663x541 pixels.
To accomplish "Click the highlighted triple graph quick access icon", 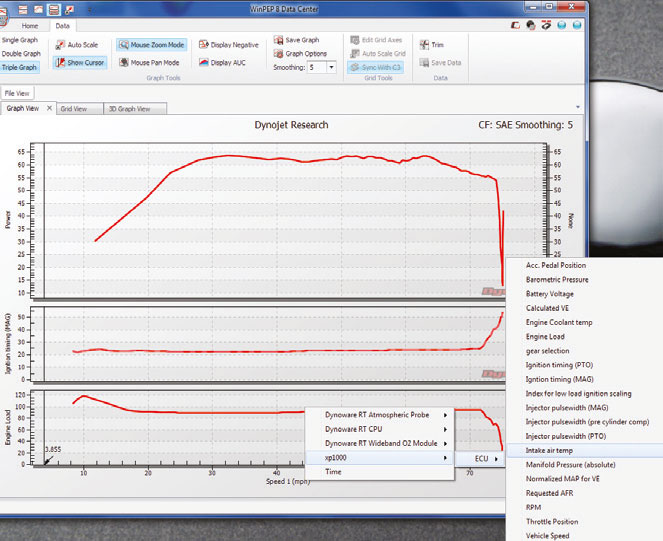I will click(x=54, y=9).
